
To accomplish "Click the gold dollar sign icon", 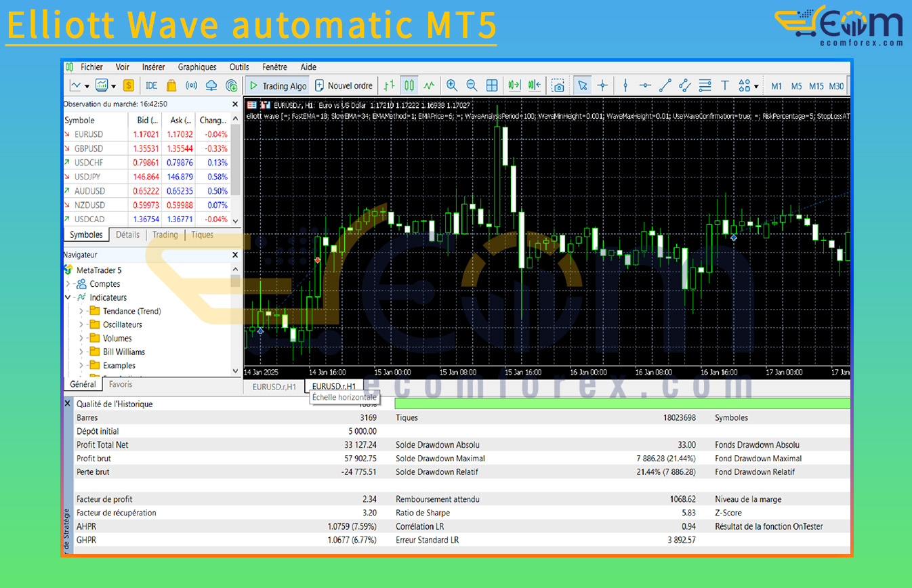I will (129, 86).
